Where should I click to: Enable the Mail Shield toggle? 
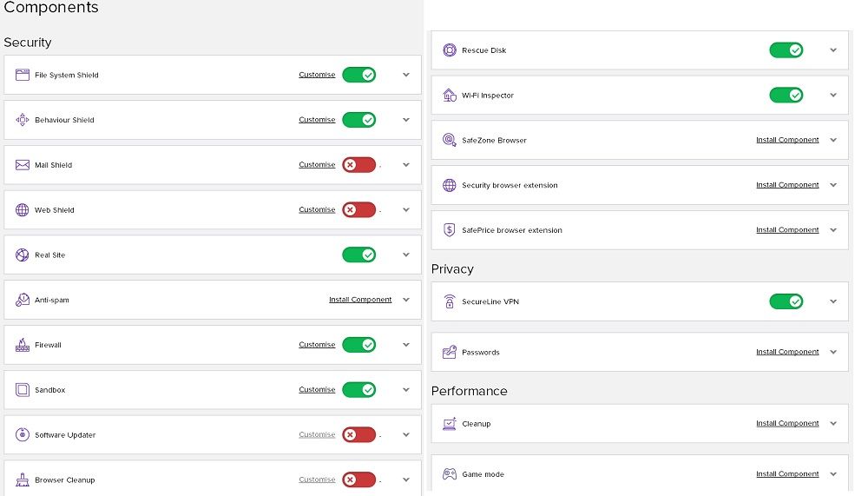(x=359, y=164)
